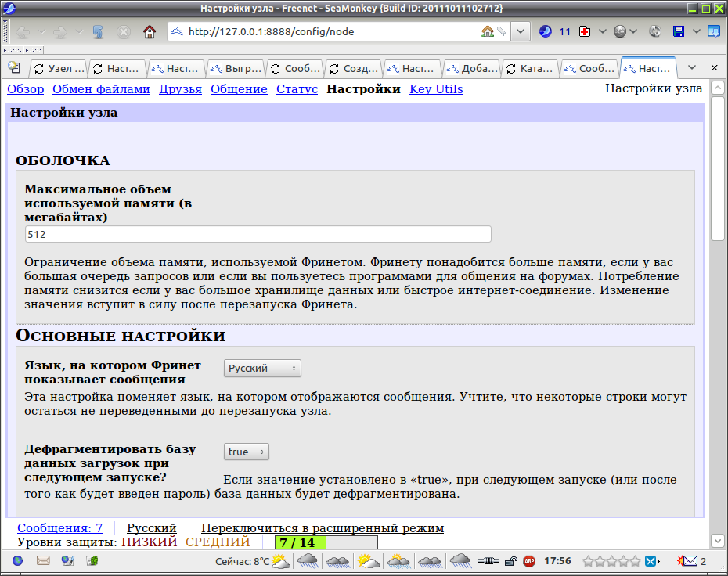This screenshot has width=728, height=576.
Task: Open the Mail envelope icon in status bar
Action: 43,561
